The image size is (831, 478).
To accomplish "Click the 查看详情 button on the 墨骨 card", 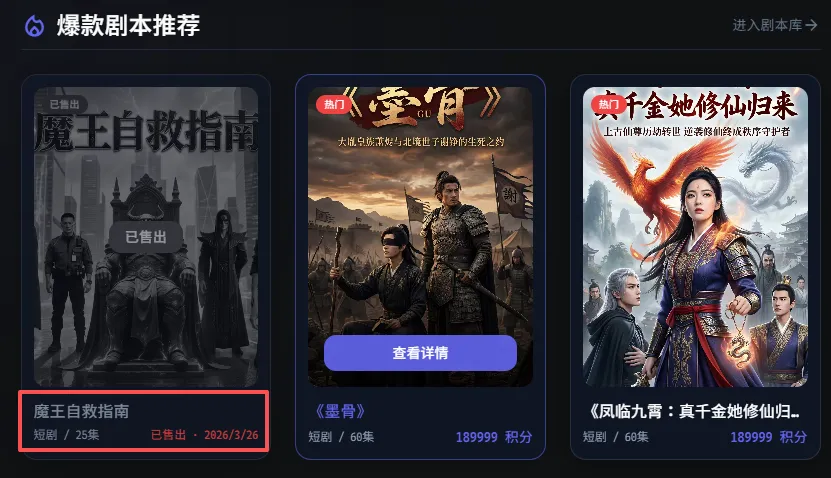I will click(420, 353).
